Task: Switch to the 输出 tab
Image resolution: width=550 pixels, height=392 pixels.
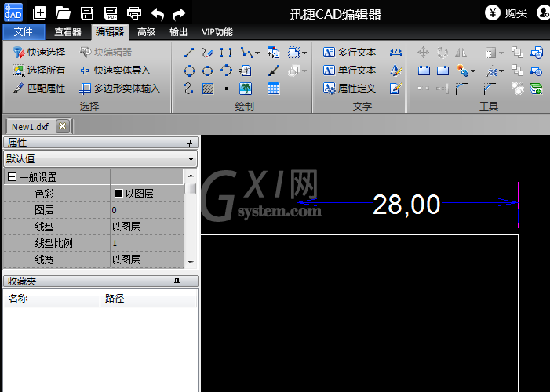Action: pos(178,32)
